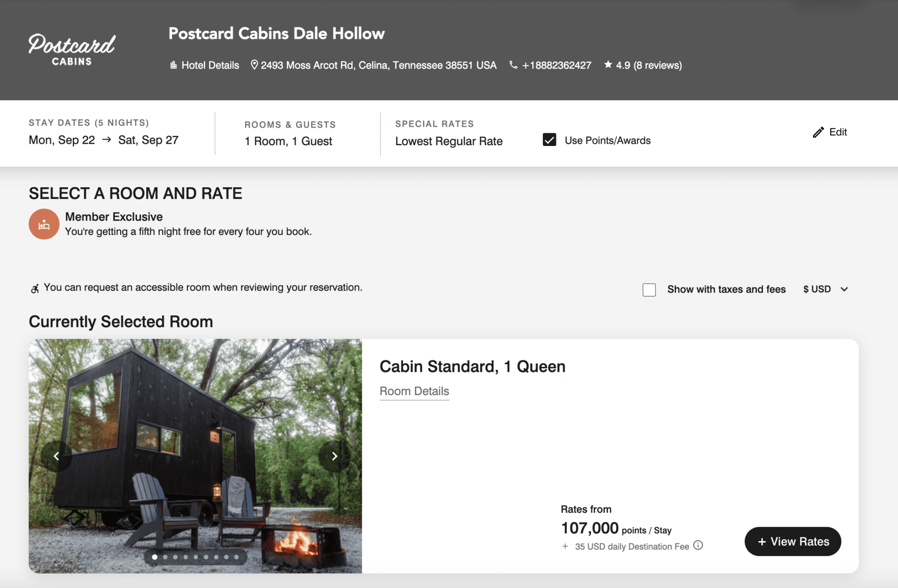Screen dimensions: 898x588
Task: Open Room Details for Cabin Standard, 1 Queen
Action: [x=414, y=391]
